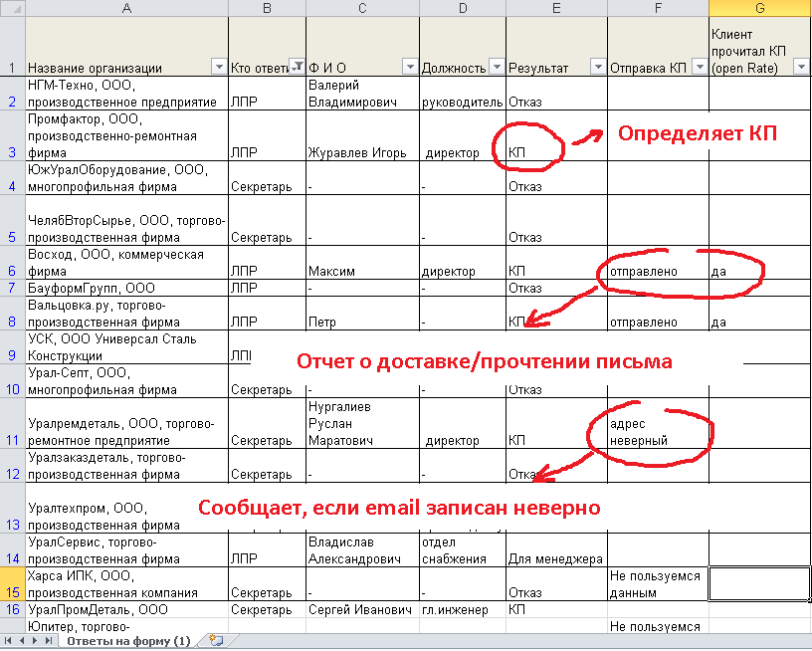The height and width of the screenshot is (651, 812).
Task: Select column F header
Action: pyautogui.click(x=658, y=8)
